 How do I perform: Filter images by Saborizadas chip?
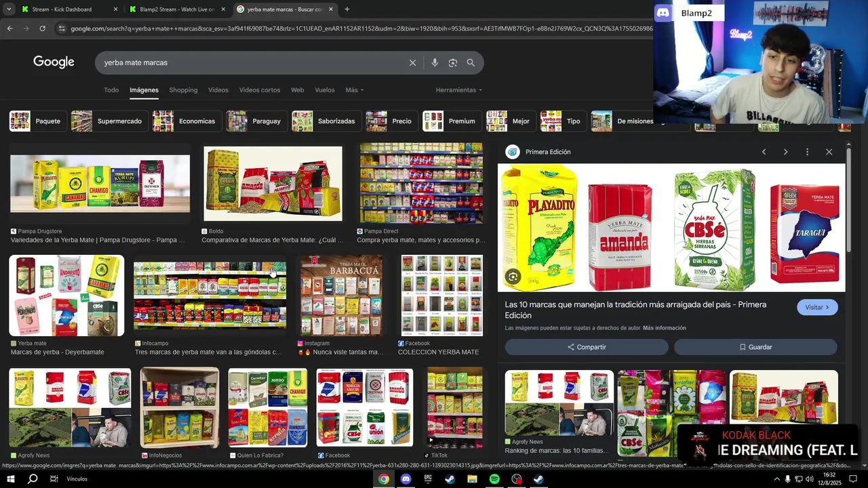click(x=326, y=121)
